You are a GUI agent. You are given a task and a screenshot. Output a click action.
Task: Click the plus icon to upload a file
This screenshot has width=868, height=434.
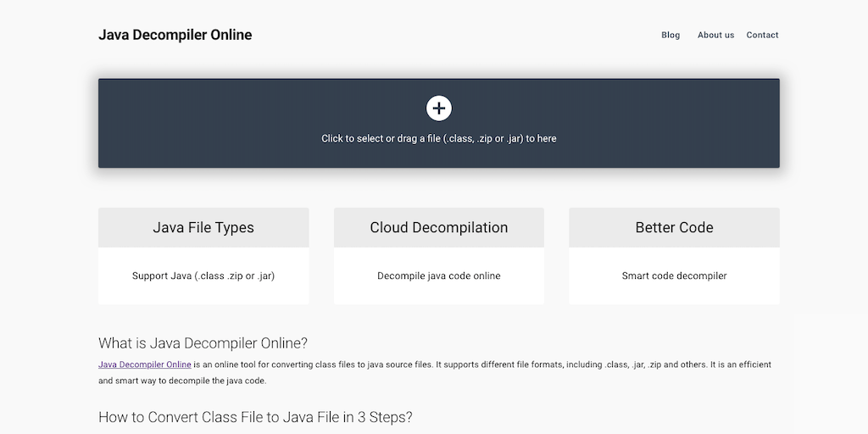[x=439, y=108]
